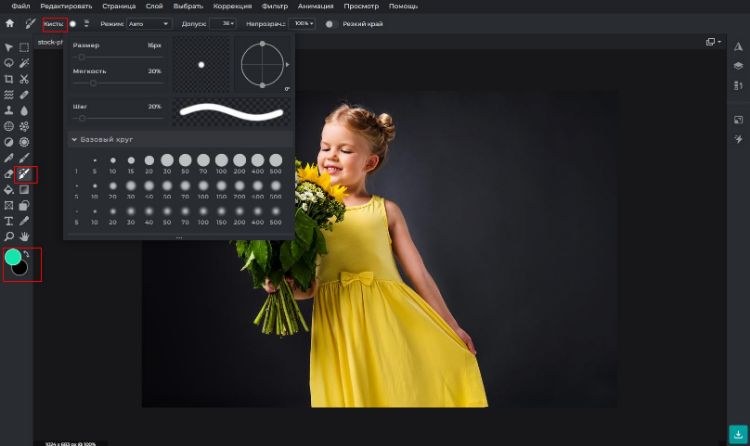Click the green foreground color swatch
This screenshot has height=446, width=750.
click(13, 258)
